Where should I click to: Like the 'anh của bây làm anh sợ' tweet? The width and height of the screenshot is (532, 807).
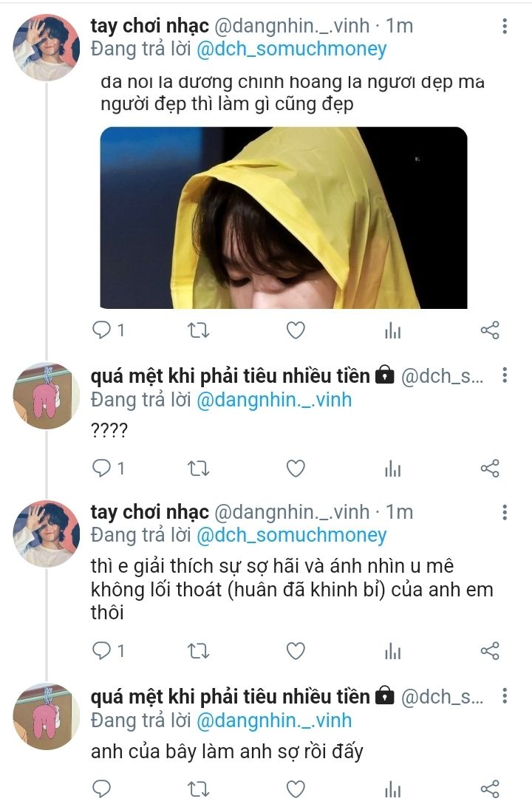pyautogui.click(x=296, y=789)
